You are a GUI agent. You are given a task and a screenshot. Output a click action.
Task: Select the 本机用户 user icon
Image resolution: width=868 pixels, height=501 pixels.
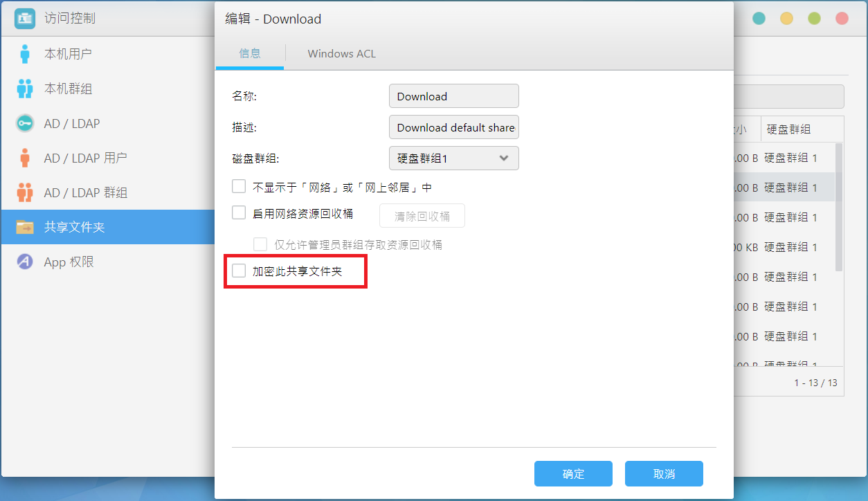[x=25, y=54]
